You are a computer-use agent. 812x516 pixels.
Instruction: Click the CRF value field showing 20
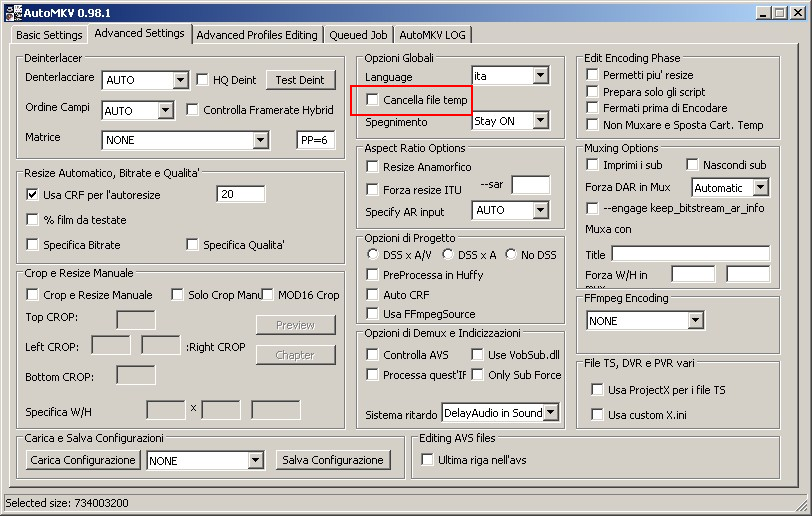(241, 194)
